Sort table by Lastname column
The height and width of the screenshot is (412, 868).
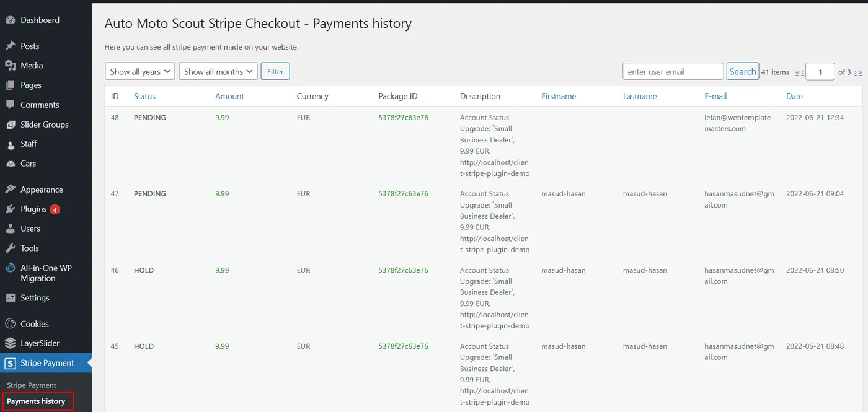(x=640, y=96)
